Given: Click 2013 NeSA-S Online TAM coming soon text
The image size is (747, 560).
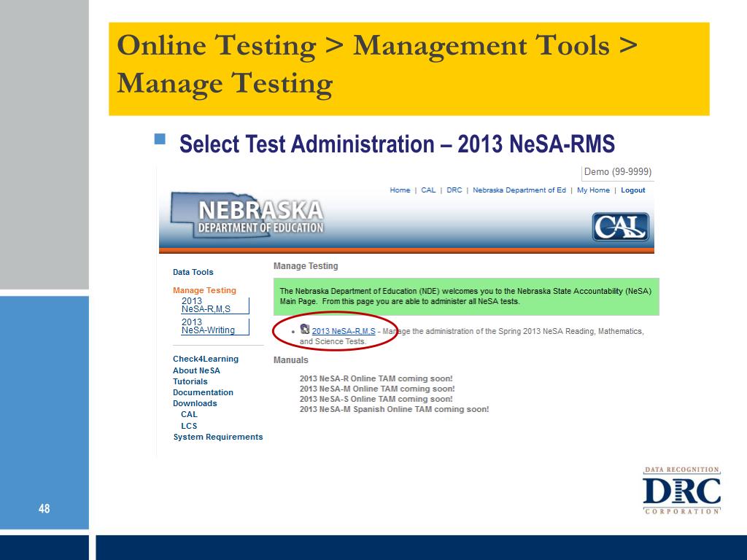Looking at the screenshot, I should point(376,399).
